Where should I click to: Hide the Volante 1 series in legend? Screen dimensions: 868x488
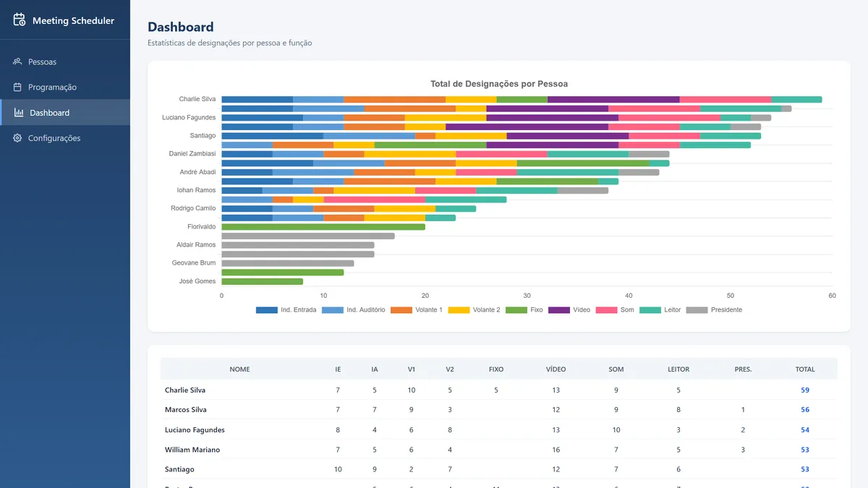click(x=416, y=310)
